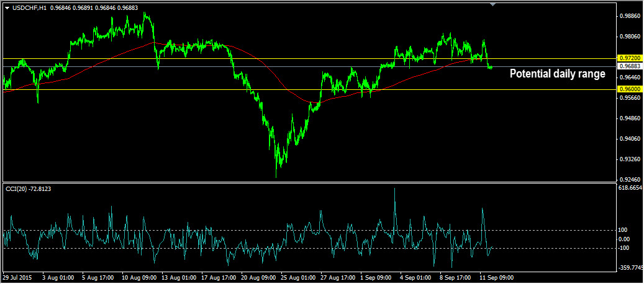The image size is (644, 284).
Task: Click the 3 Aug 01:00 time label
Action: [58, 278]
